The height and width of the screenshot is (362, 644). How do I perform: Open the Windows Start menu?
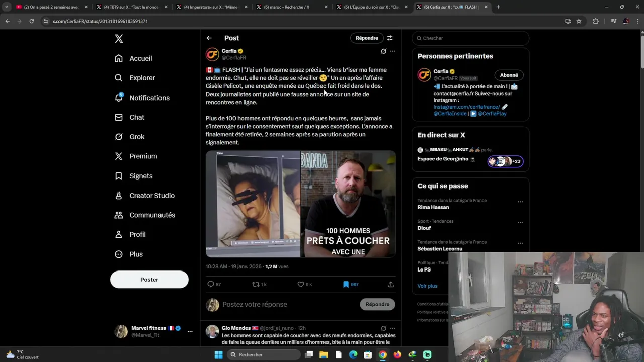(218, 355)
